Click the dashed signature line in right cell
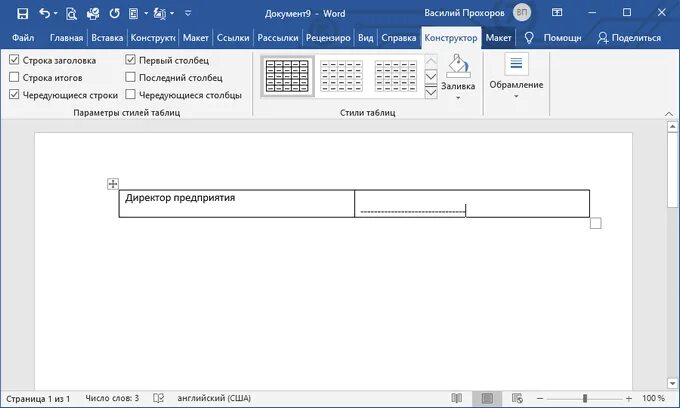 point(412,212)
